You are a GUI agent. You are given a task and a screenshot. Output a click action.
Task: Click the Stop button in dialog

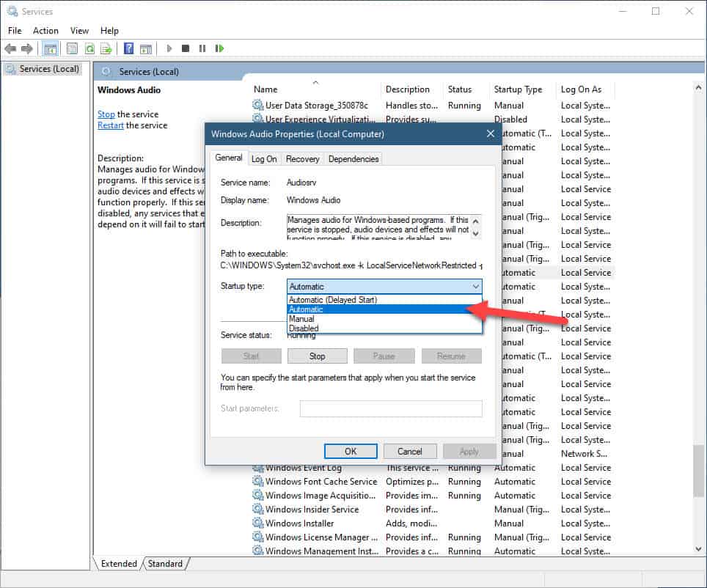pyautogui.click(x=317, y=356)
